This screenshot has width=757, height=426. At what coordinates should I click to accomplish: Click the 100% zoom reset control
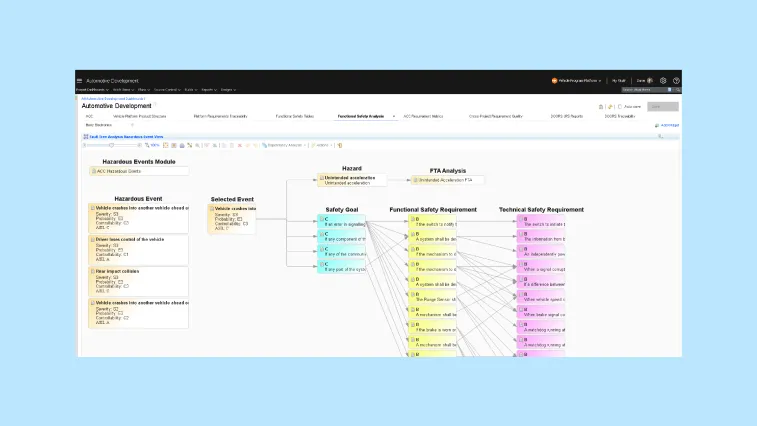(153, 145)
